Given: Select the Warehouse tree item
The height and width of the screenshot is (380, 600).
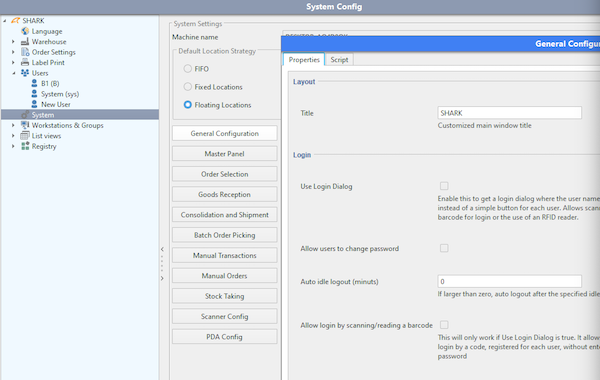Looking at the screenshot, I should coord(49,42).
